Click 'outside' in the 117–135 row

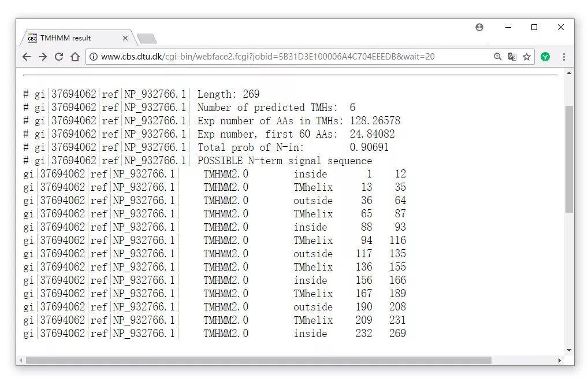(313, 254)
